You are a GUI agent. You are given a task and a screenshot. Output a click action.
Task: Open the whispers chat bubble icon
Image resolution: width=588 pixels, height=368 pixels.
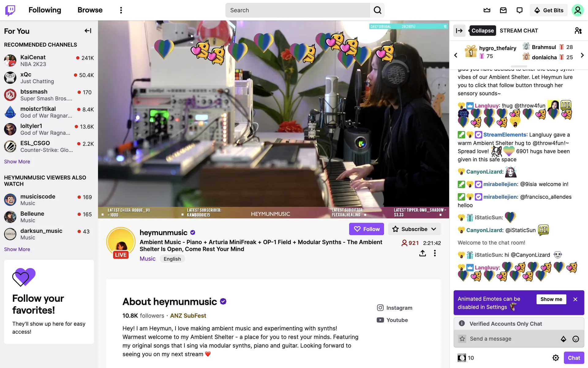pyautogui.click(x=519, y=10)
